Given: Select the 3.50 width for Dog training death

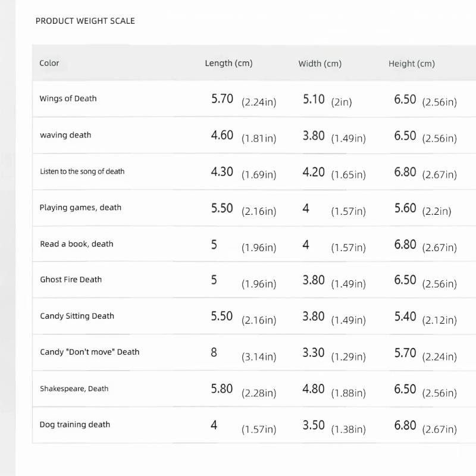Looking at the screenshot, I should (x=314, y=425).
